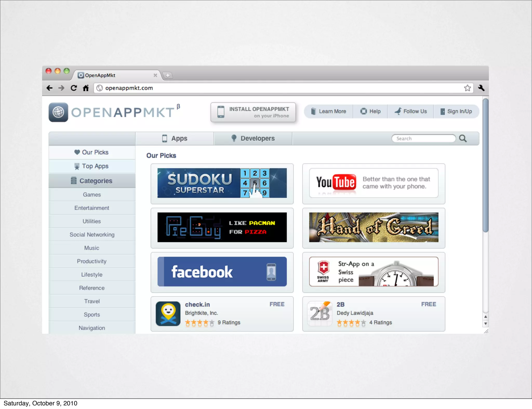Click the check.in star rating

tap(200, 323)
